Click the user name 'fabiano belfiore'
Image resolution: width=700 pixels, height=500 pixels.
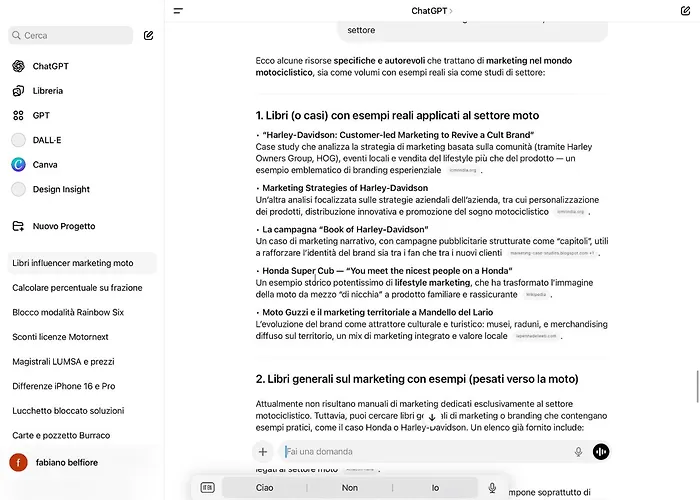tap(67, 462)
